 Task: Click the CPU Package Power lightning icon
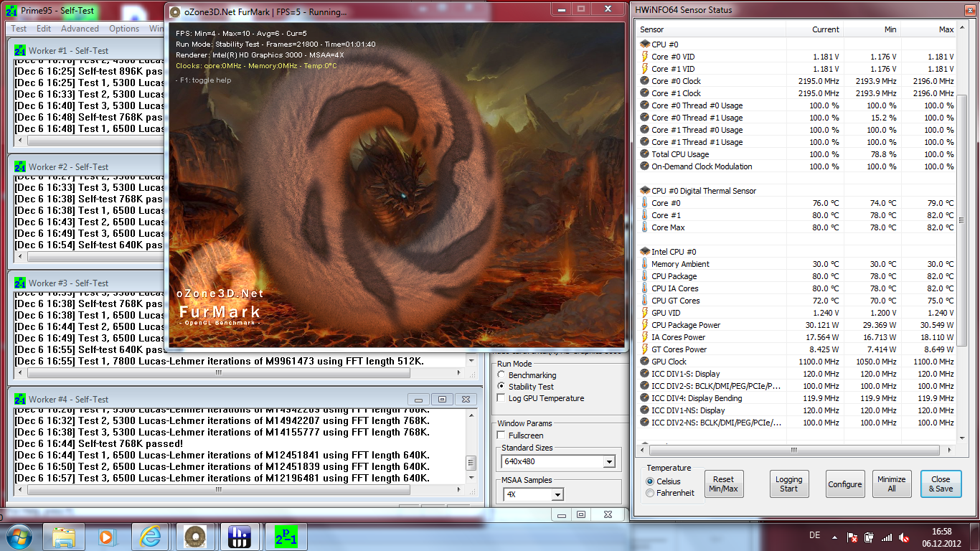(x=644, y=325)
